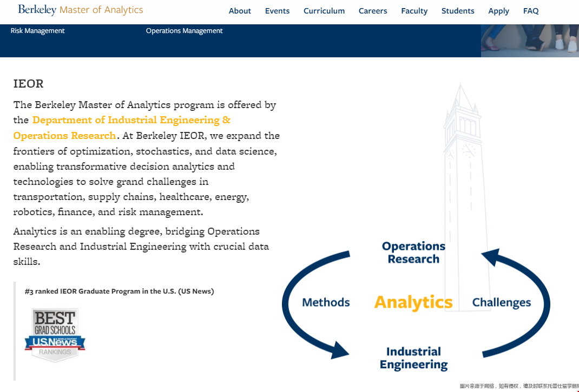Open the Operations Management link
Image resolution: width=579 pixels, height=392 pixels.
185,31
